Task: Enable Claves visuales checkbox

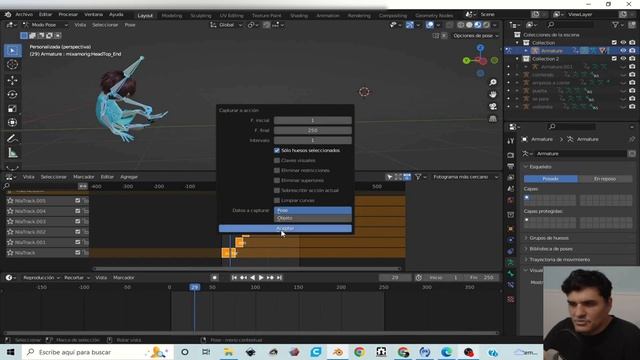Action: coord(277,160)
